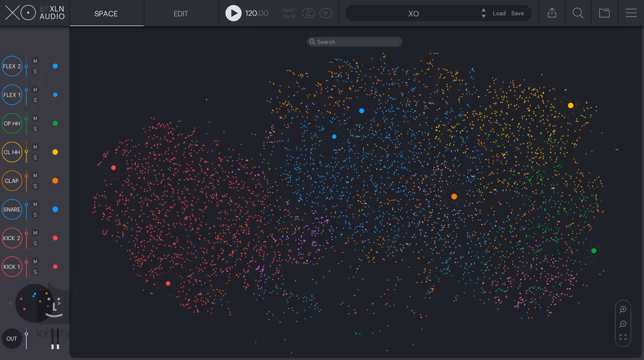This screenshot has height=360, width=644.
Task: Switch to the SPACE tab
Action: pyautogui.click(x=106, y=14)
